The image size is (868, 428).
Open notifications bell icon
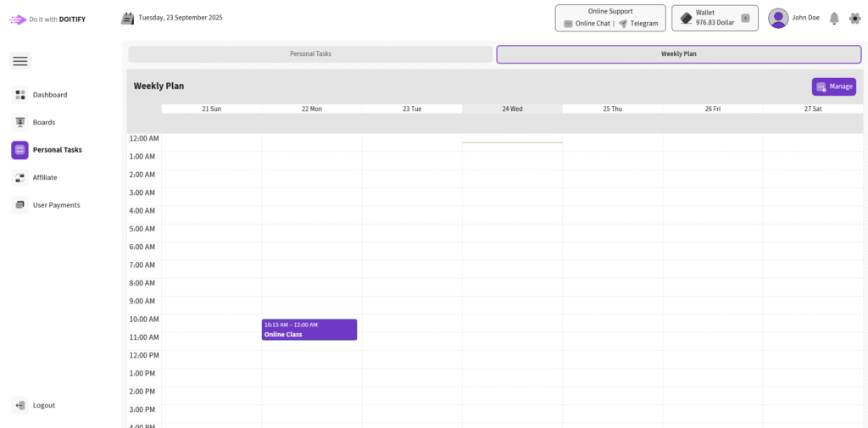834,18
